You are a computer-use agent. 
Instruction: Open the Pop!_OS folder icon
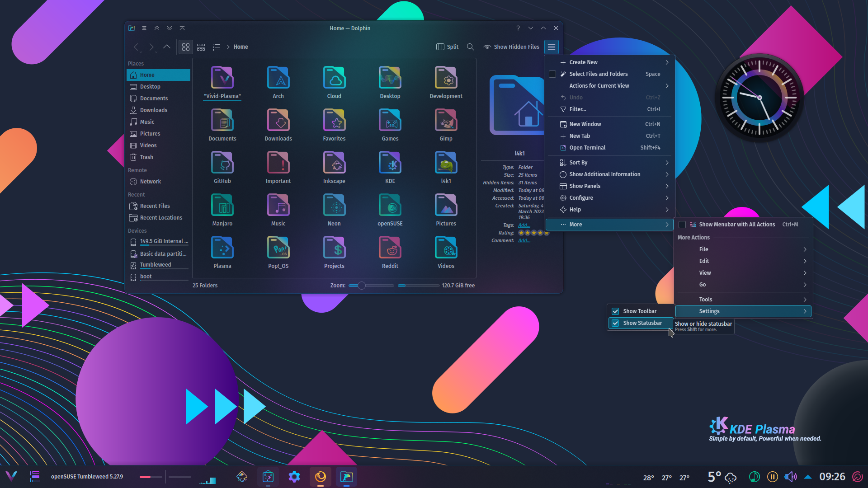(278, 248)
